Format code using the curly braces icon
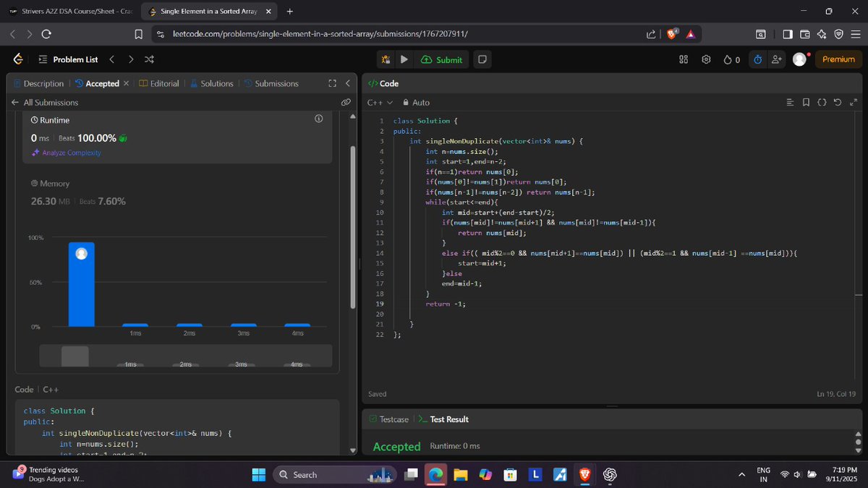The width and height of the screenshot is (868, 488). pyautogui.click(x=822, y=102)
